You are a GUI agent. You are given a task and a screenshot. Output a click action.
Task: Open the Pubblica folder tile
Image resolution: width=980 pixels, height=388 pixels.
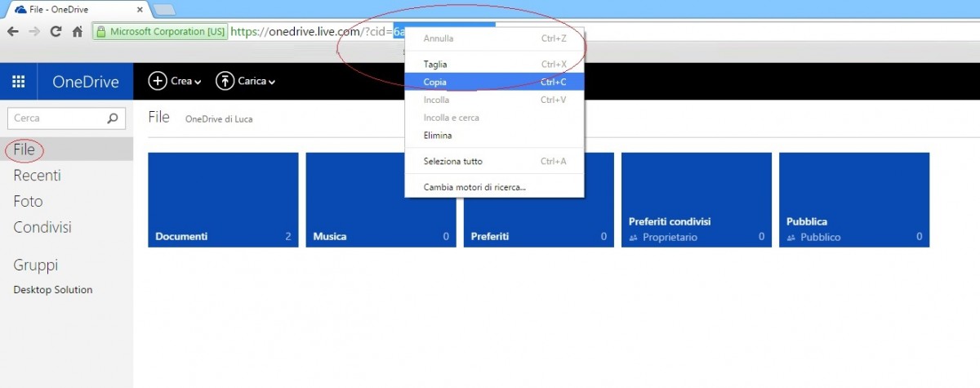(854, 199)
